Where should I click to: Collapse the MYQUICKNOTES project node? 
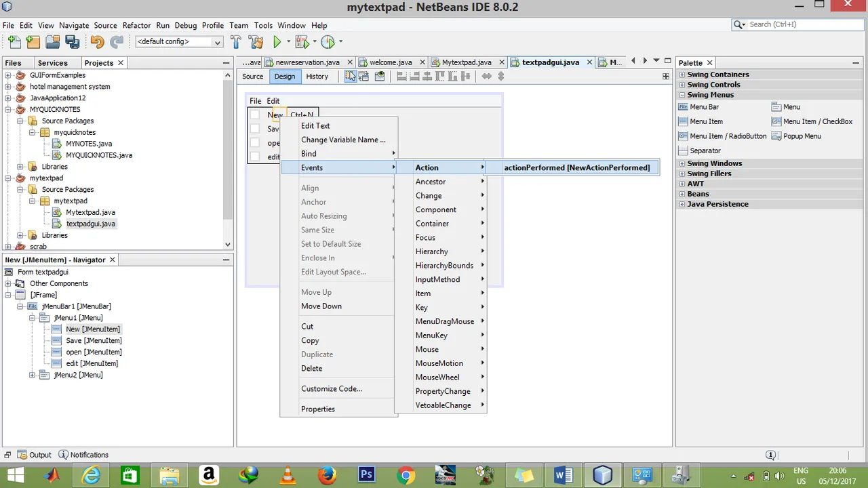8,110
